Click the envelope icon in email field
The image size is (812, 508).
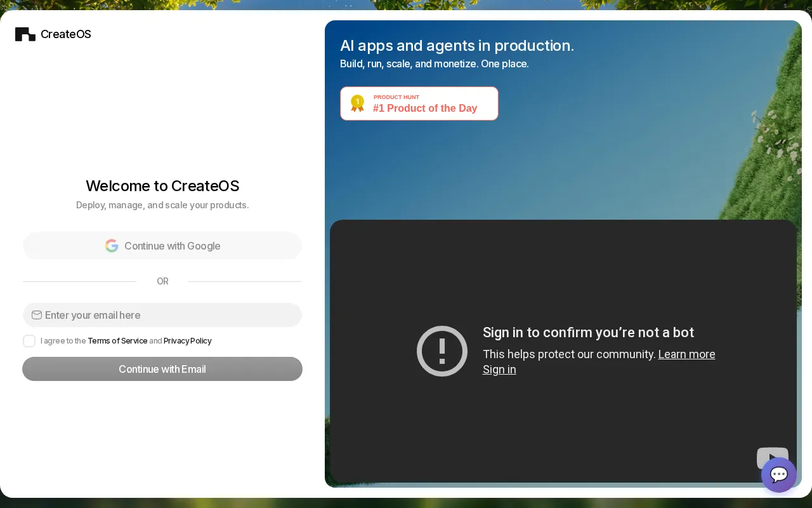[37, 315]
